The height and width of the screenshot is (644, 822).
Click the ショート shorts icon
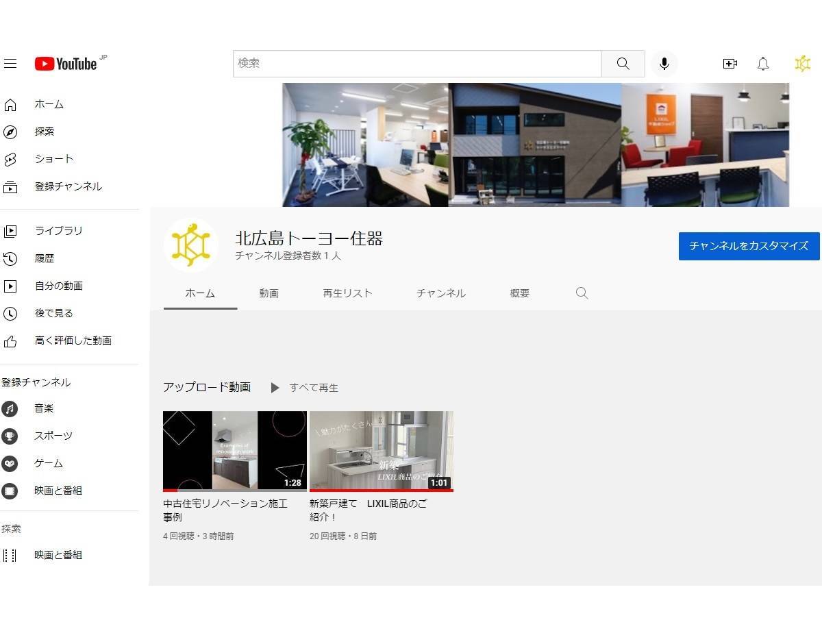pos(10,159)
